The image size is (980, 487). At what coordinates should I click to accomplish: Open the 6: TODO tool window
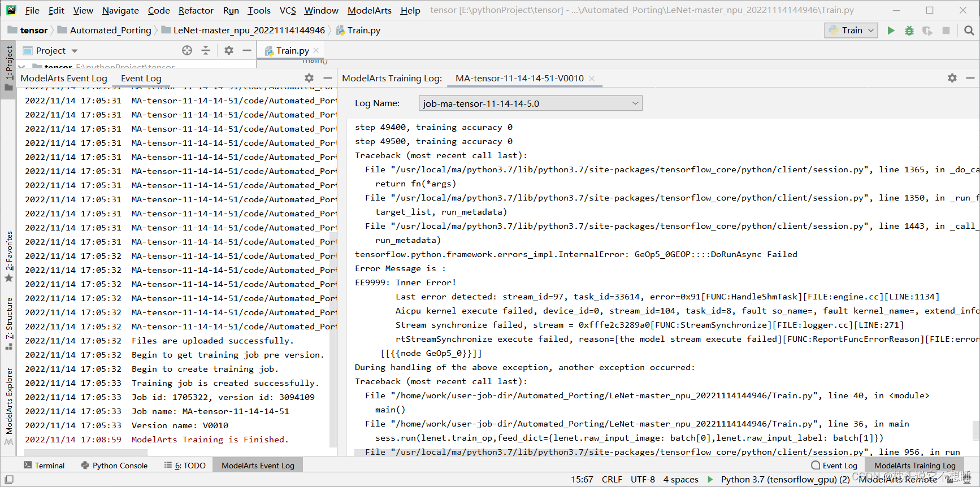pos(185,466)
